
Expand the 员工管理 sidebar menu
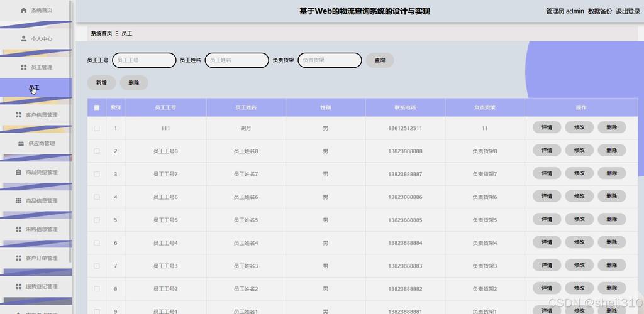click(x=36, y=67)
